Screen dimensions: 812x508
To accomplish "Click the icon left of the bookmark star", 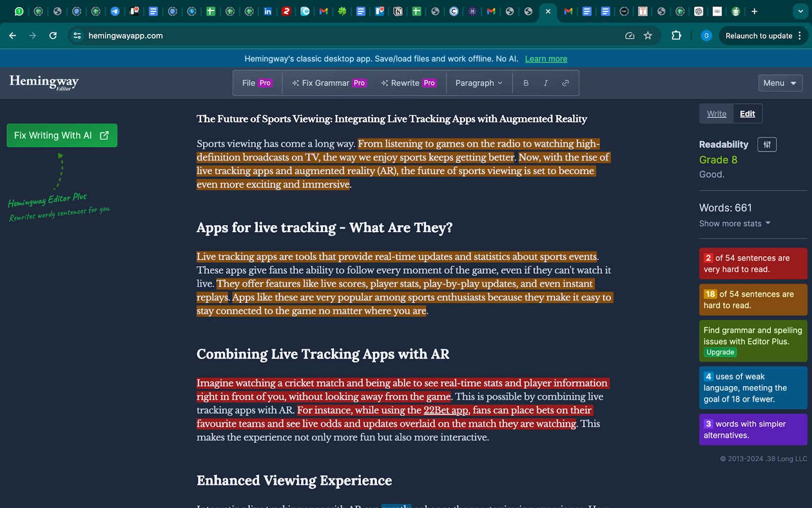I will coord(630,36).
